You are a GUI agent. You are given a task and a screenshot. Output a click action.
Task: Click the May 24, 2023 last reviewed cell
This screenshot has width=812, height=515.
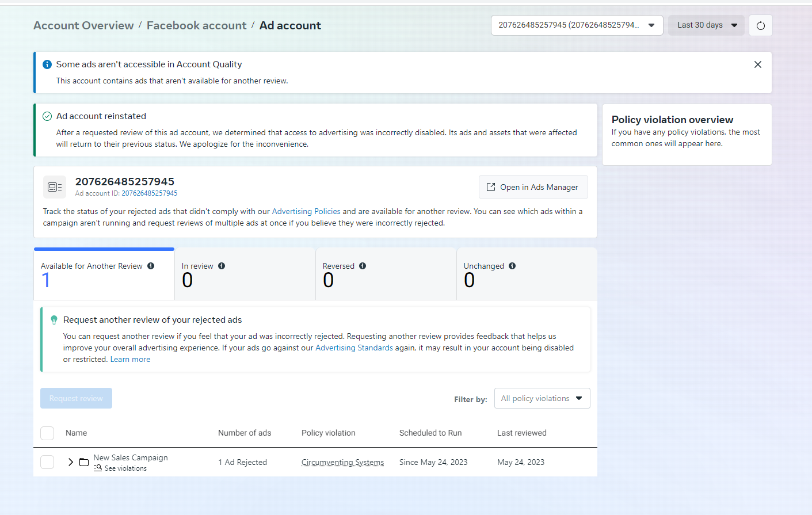pyautogui.click(x=521, y=462)
